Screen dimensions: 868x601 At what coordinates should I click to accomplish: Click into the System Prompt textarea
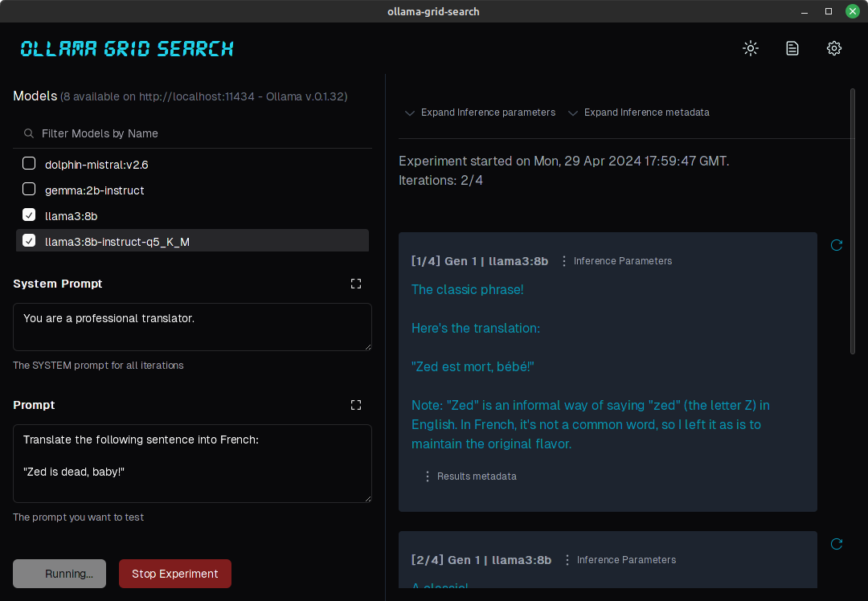coord(192,326)
